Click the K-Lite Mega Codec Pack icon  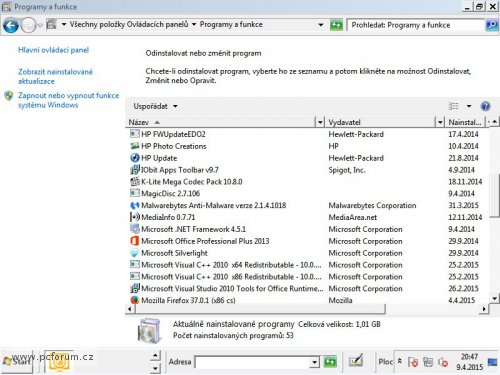click(135, 182)
